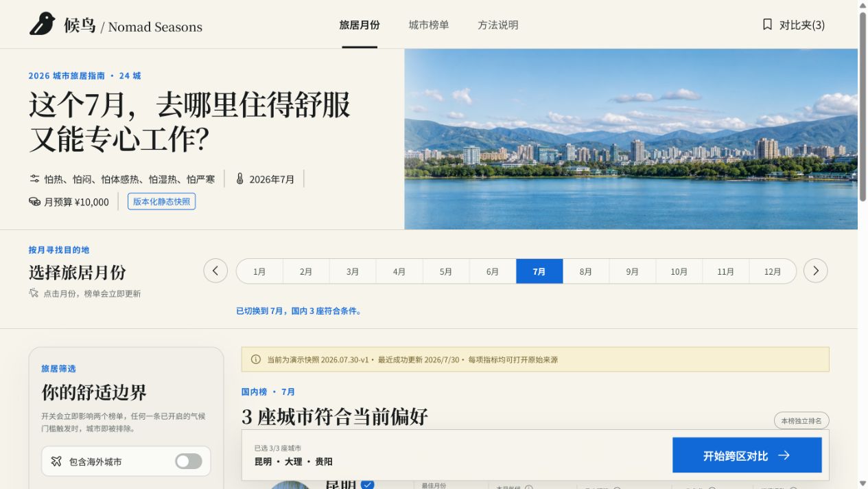Select 3月 in the month picker
This screenshot has height=489, width=868.
pos(353,271)
